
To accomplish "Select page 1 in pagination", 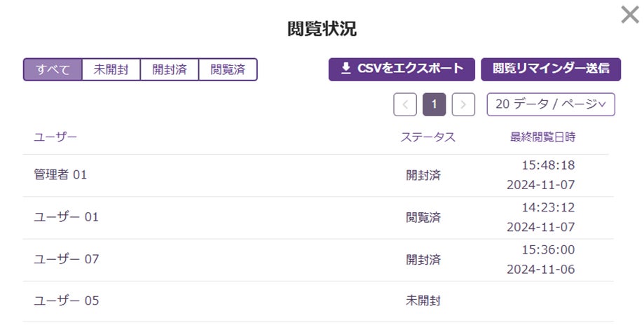I will point(434,104).
